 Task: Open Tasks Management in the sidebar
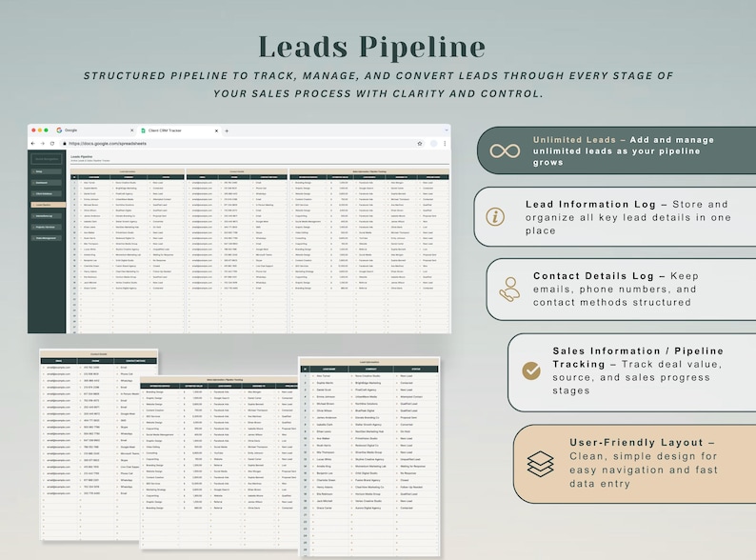coord(47,238)
